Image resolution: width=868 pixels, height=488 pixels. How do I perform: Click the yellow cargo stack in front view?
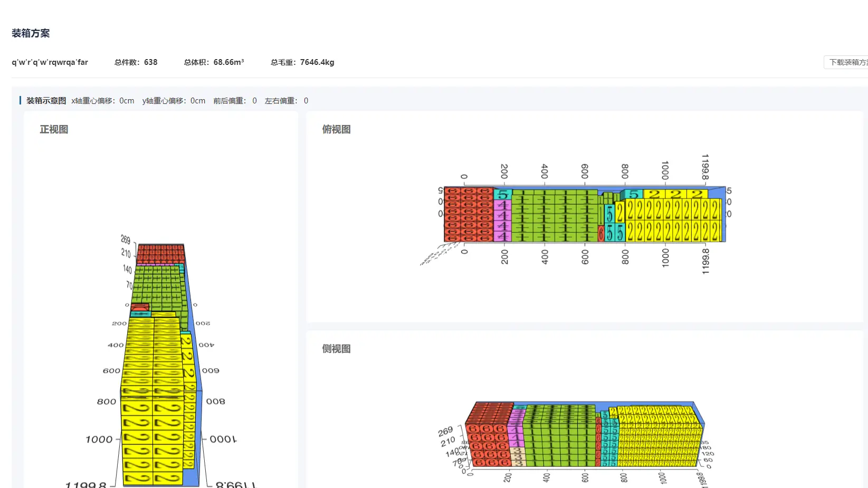click(x=152, y=401)
